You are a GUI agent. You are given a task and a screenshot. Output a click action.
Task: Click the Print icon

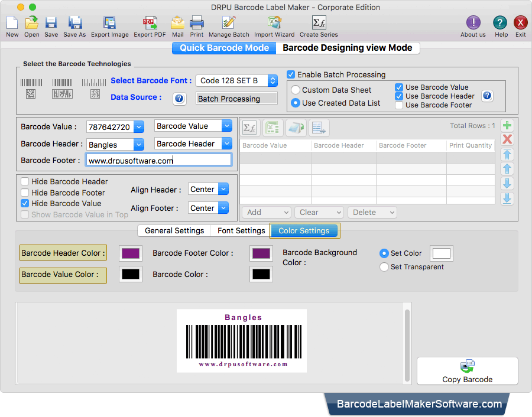pyautogui.click(x=196, y=23)
